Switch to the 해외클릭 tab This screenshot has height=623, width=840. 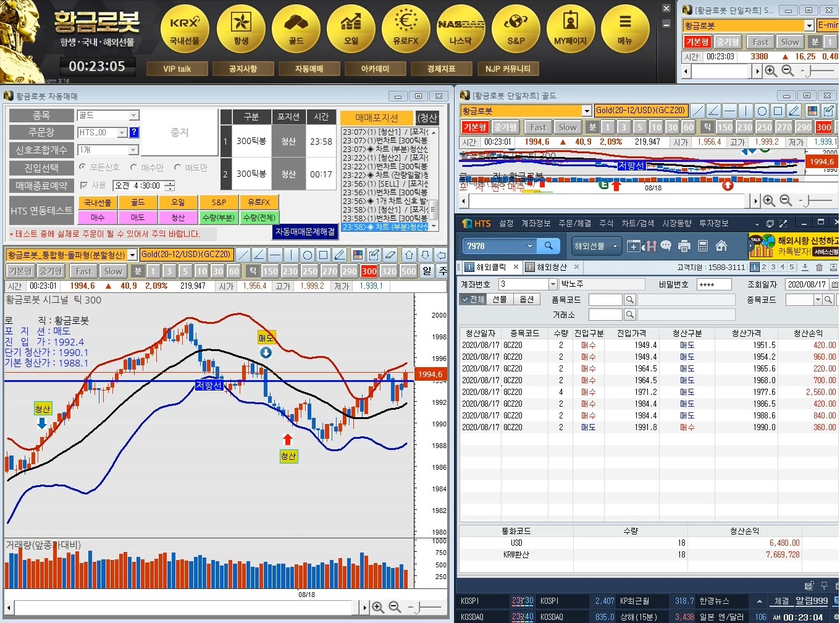point(491,267)
